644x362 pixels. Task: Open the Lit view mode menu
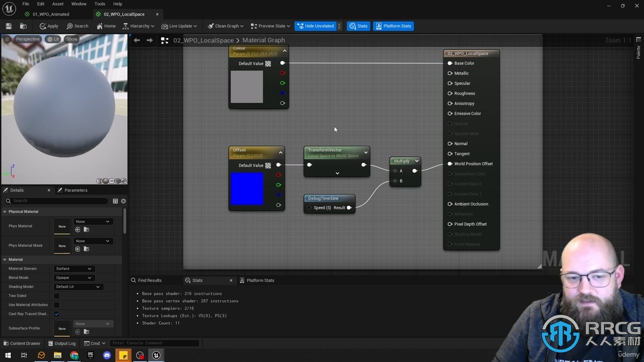tap(53, 39)
